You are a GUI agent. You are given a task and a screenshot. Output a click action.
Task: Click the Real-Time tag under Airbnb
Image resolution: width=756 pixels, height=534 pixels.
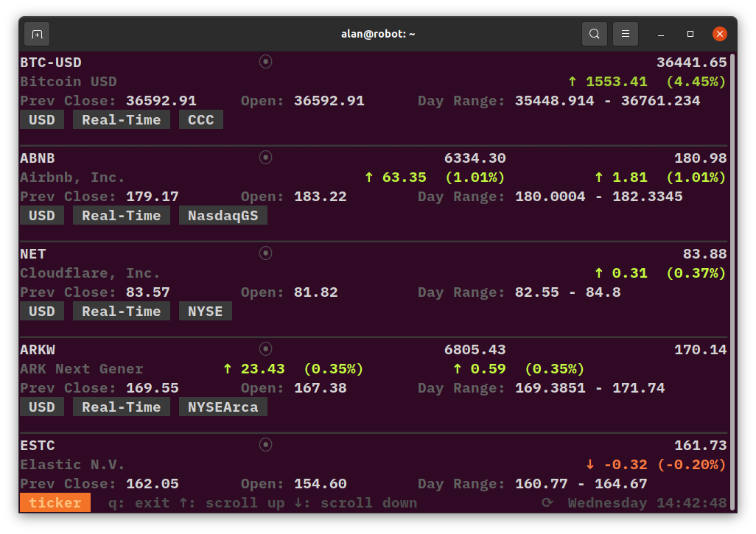pyautogui.click(x=122, y=215)
